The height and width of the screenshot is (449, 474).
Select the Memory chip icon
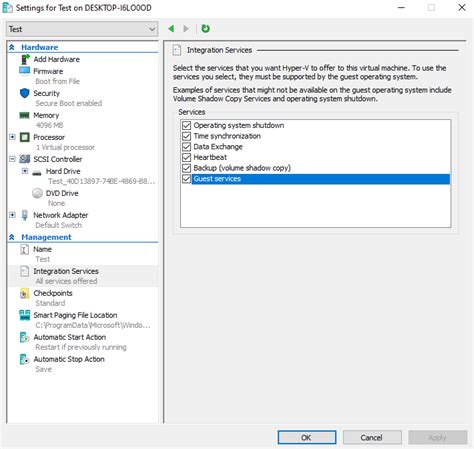[x=24, y=115]
